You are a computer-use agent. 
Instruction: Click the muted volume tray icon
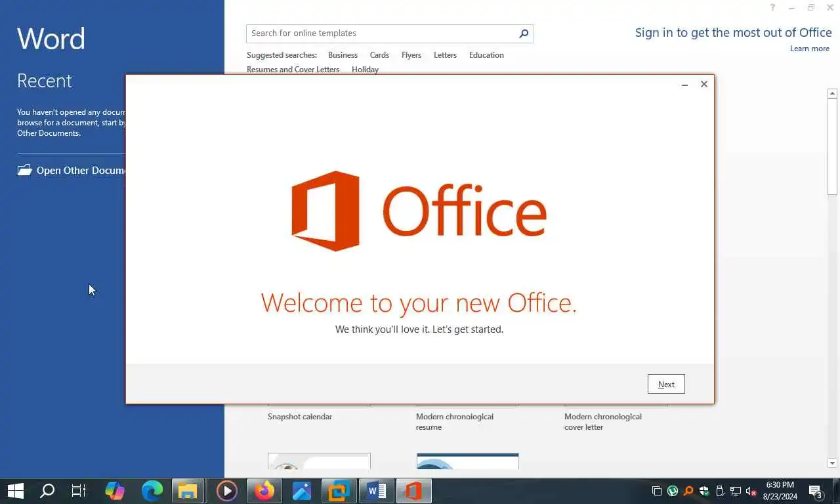point(751,492)
